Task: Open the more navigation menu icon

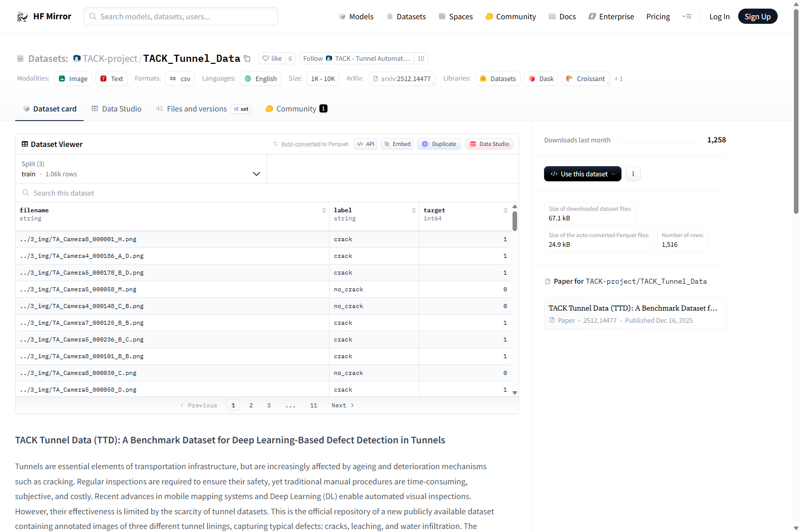Action: tap(686, 16)
